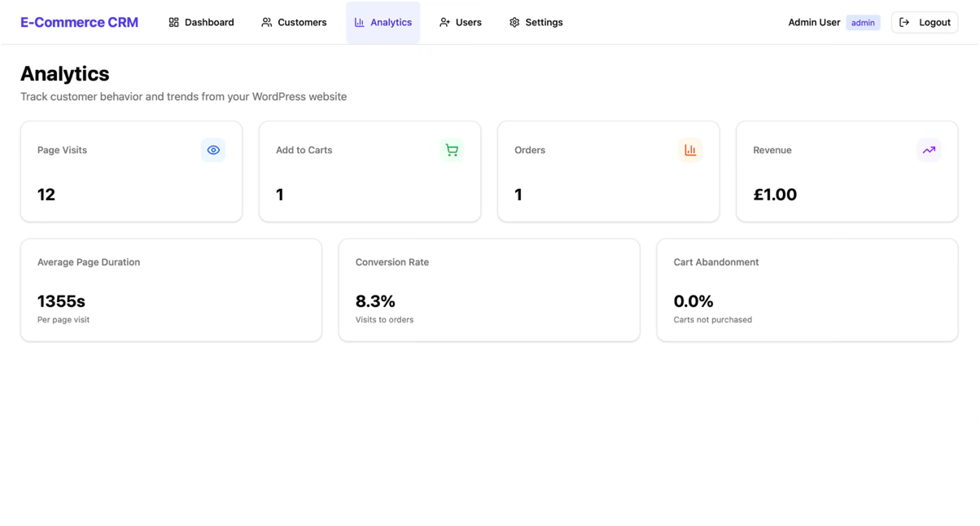
Task: Click the 'Carts not purchased' caption
Action: click(x=713, y=320)
